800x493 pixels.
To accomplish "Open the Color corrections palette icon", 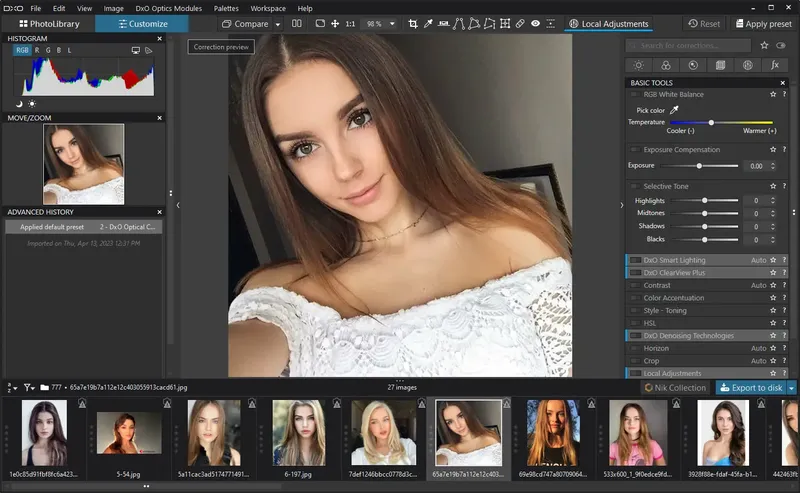I will point(666,65).
